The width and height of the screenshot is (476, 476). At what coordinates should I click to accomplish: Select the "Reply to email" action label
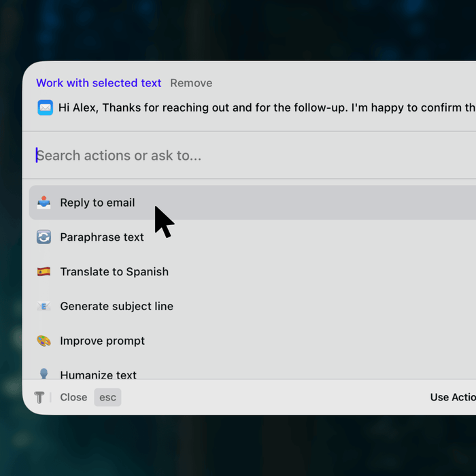point(97,203)
